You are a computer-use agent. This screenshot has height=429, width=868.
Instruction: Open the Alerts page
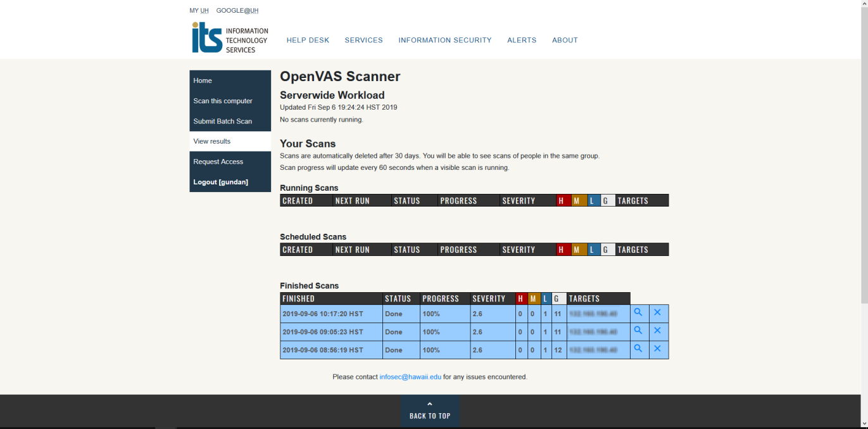pos(522,40)
